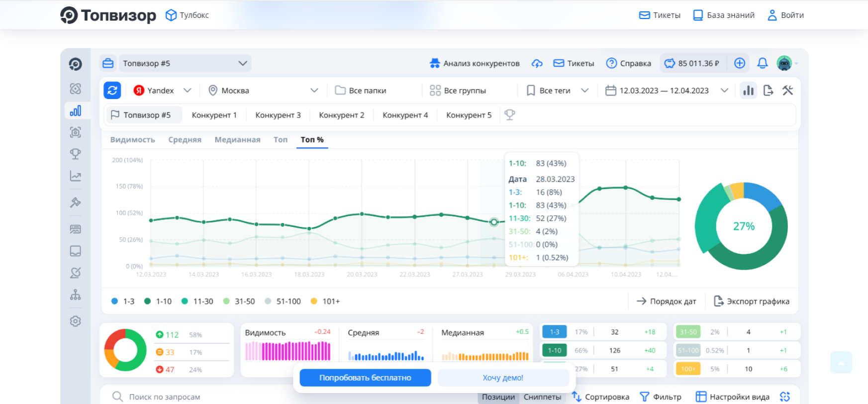Expand the Все теги dropdown

558,91
